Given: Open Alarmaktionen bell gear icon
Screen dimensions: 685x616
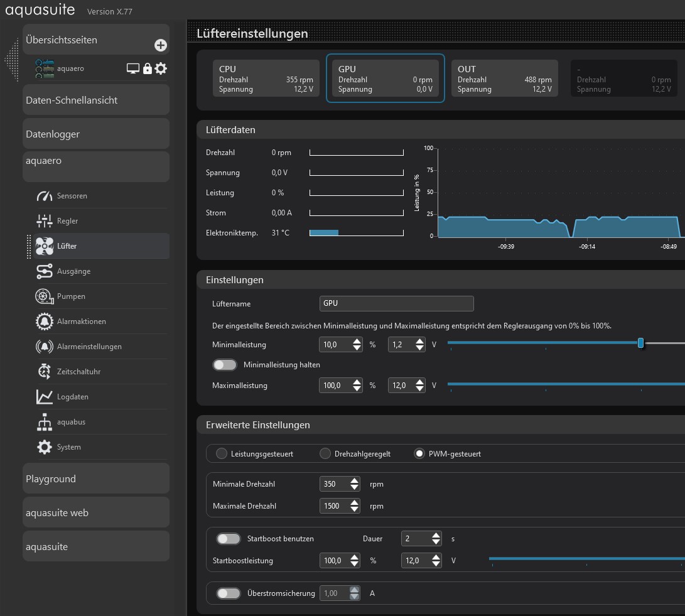Looking at the screenshot, I should (45, 322).
